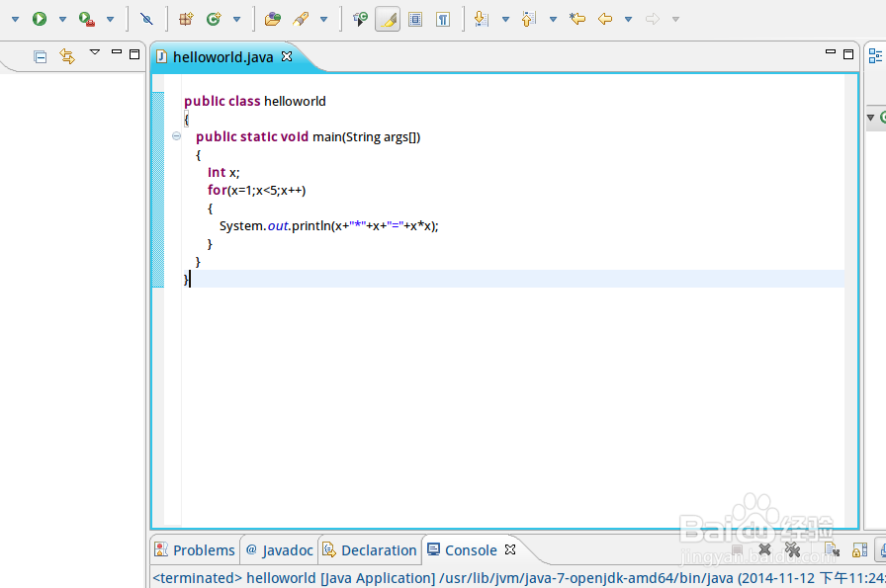Click the Next Annotation down-arrow icon

pyautogui.click(x=481, y=19)
